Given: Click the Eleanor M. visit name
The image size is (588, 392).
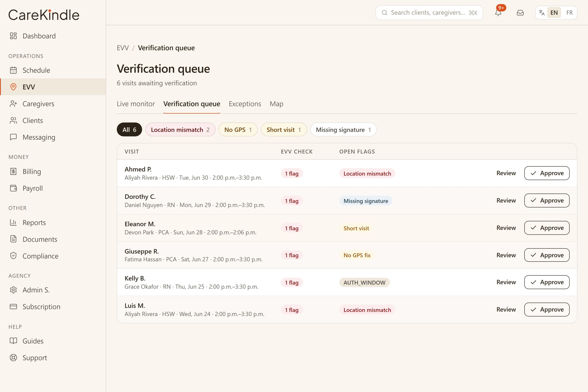Looking at the screenshot, I should point(140,224).
